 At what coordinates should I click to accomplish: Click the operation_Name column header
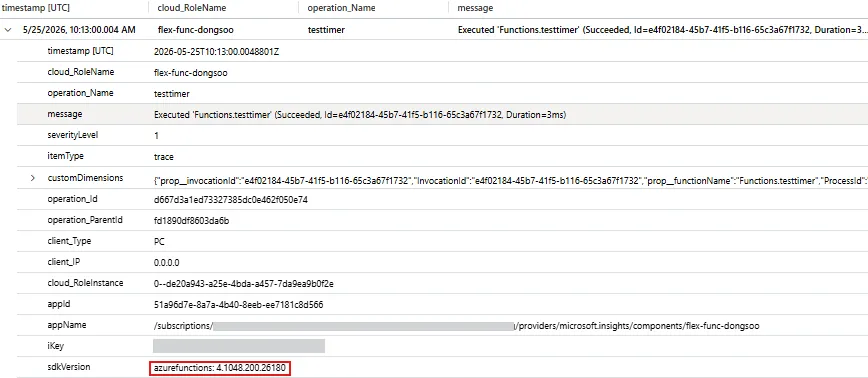tap(341, 8)
